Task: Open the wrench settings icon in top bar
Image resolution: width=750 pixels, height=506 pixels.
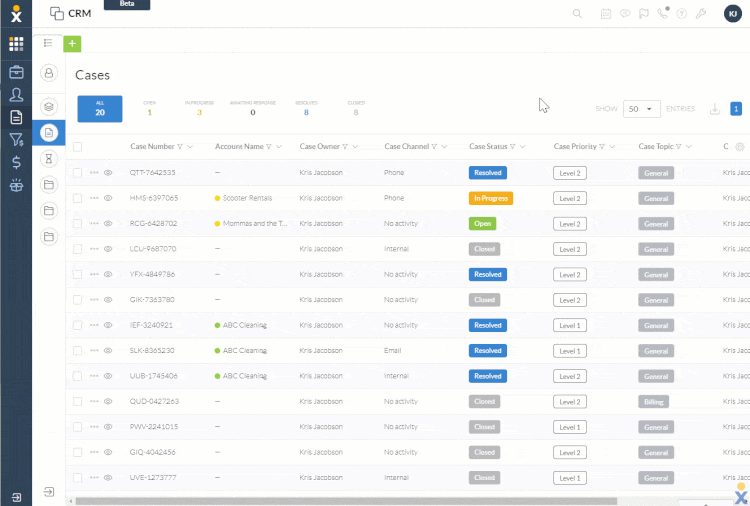Action: (x=701, y=13)
